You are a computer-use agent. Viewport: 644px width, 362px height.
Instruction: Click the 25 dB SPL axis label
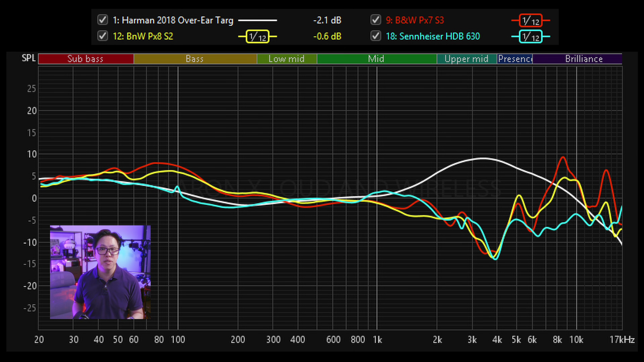(32, 89)
